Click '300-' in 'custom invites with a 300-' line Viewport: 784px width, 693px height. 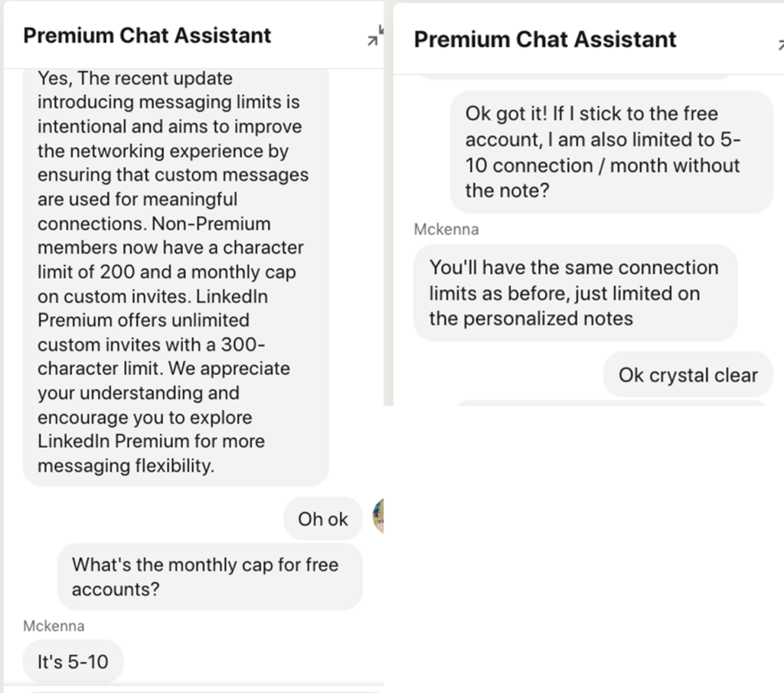point(244,344)
